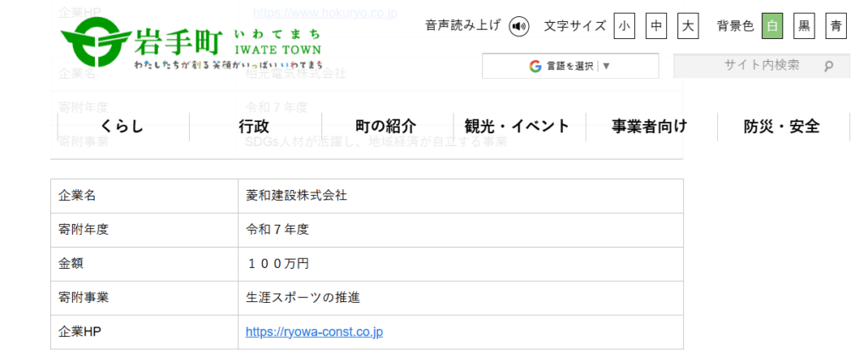Click the site search magnifier icon
Viewport: 868px width, 363px height.
pyautogui.click(x=828, y=66)
